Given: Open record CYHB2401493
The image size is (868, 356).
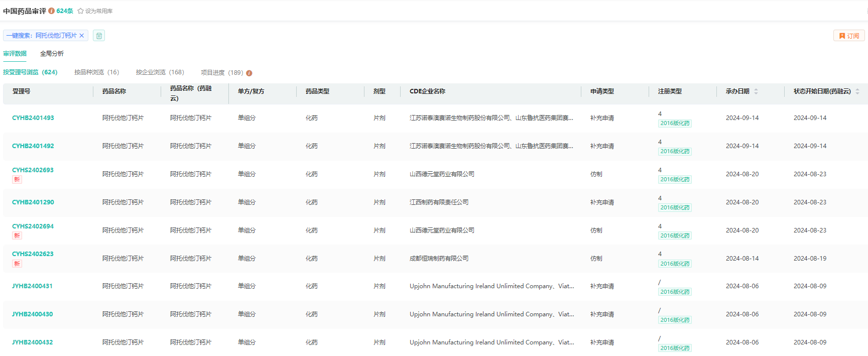Looking at the screenshot, I should tap(33, 118).
